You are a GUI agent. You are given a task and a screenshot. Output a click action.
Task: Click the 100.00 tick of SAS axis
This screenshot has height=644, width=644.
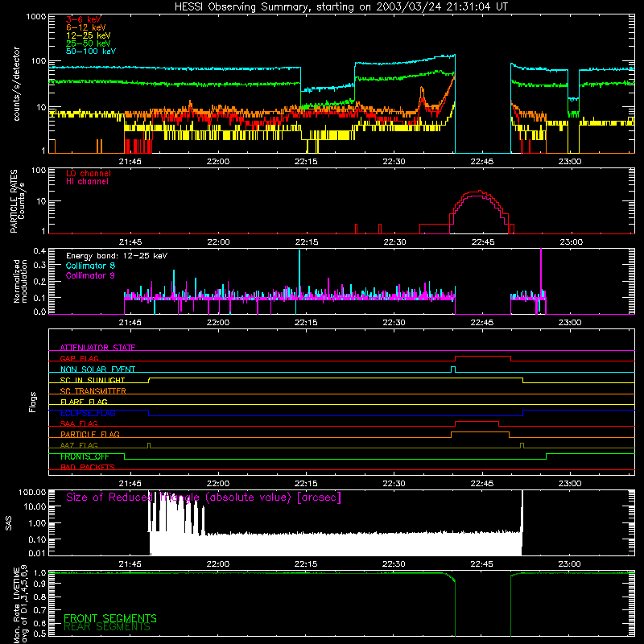click(32, 492)
